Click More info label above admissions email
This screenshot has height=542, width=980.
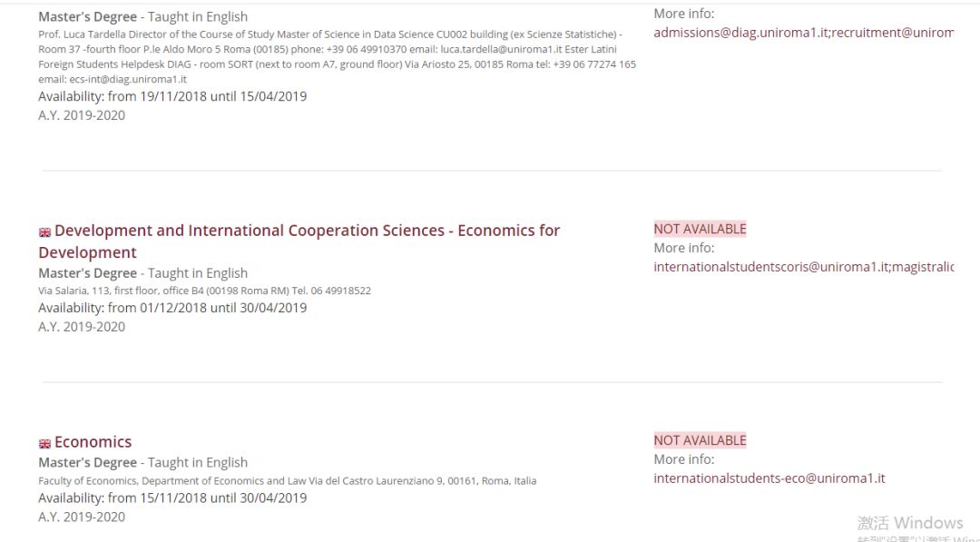(683, 14)
